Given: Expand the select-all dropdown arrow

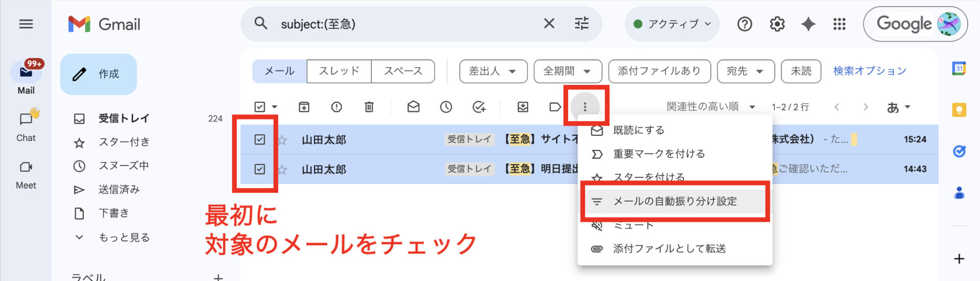Looking at the screenshot, I should [x=275, y=107].
